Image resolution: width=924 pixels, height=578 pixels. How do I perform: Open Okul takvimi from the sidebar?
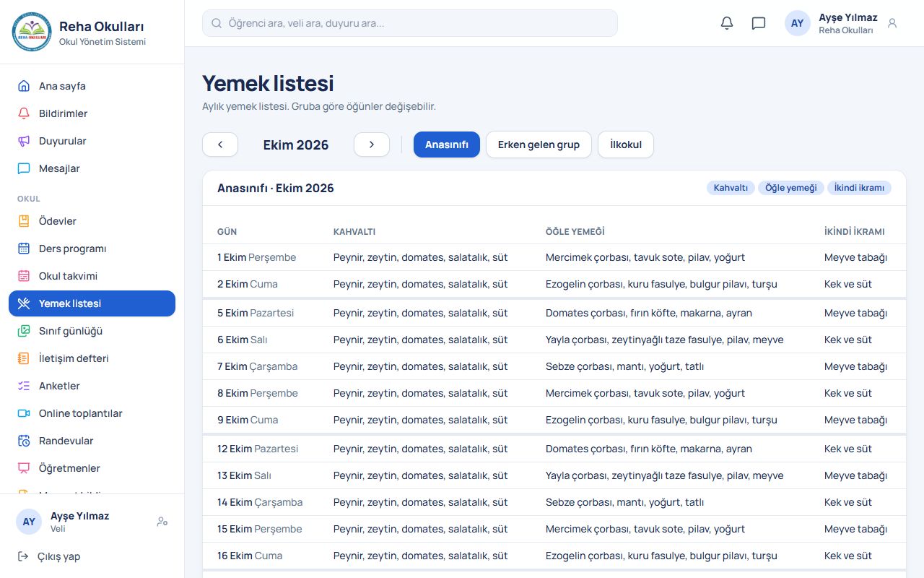click(92, 276)
